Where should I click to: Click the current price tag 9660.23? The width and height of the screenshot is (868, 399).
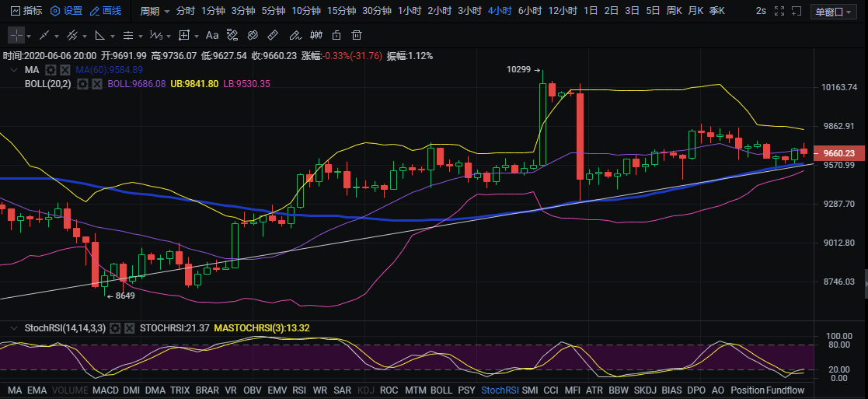838,153
